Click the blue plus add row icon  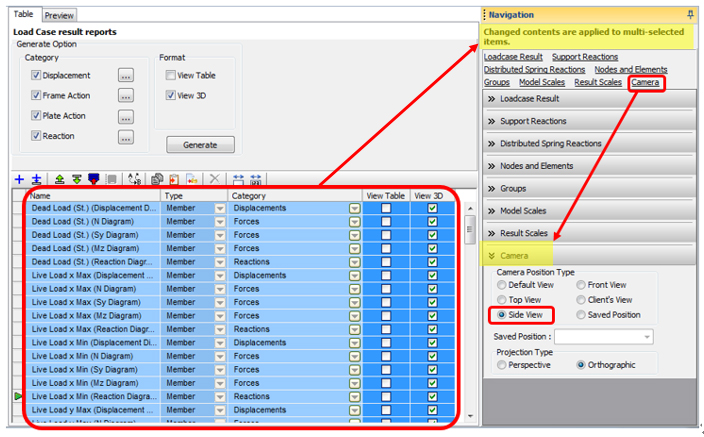pos(19,180)
